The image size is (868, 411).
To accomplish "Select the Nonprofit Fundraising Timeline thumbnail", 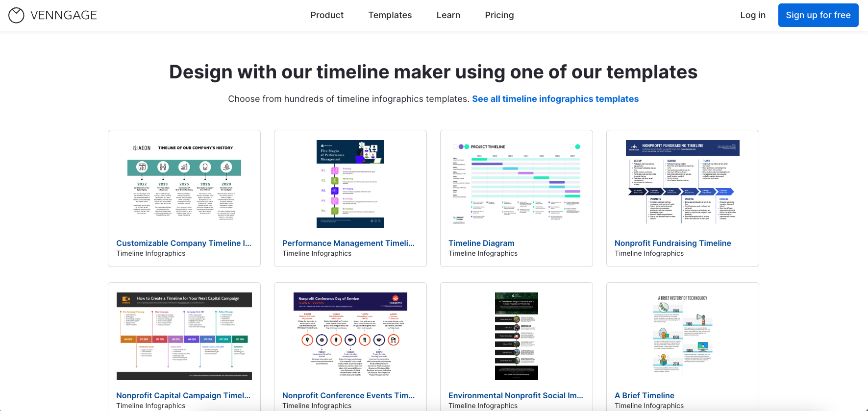I will [682, 182].
